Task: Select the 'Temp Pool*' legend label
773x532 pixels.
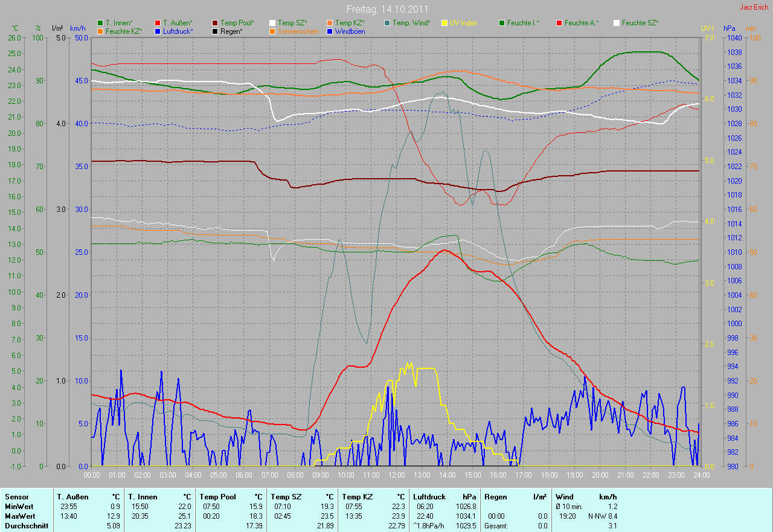Action: (237, 23)
